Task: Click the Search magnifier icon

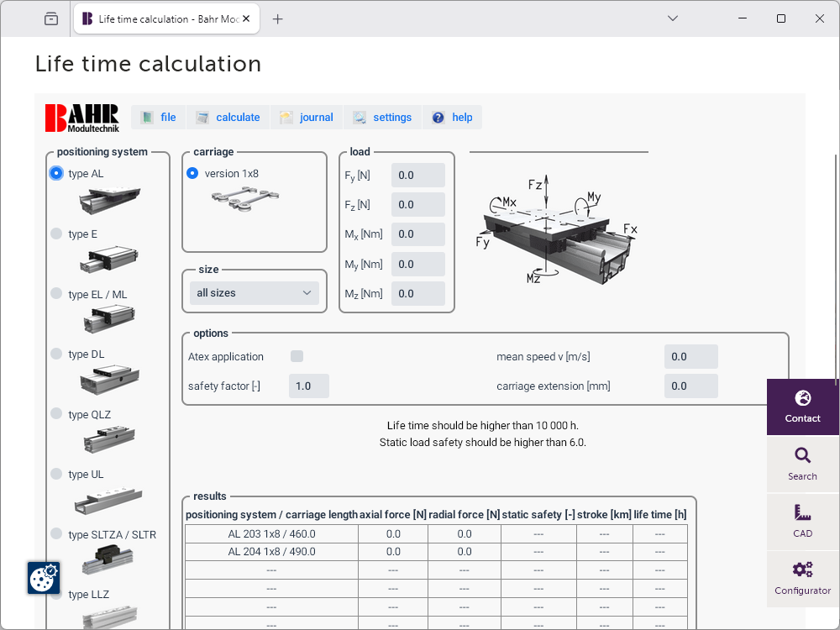Action: [802, 456]
